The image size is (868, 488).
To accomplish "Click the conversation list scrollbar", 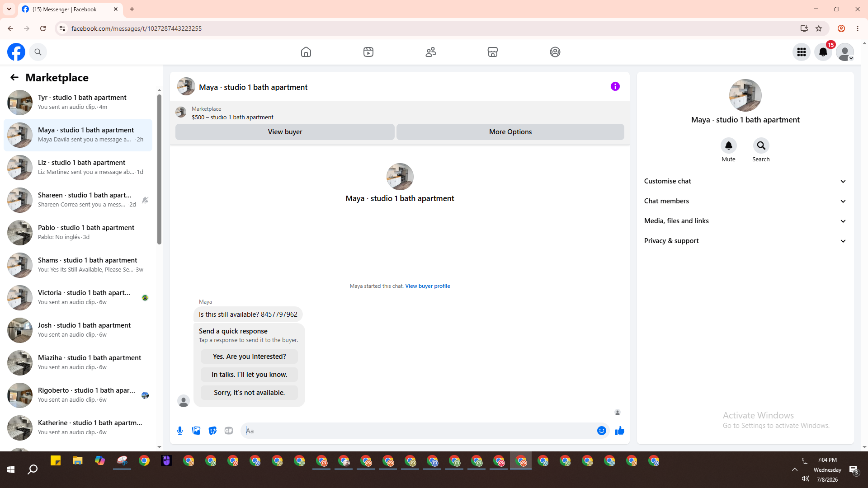I will tap(159, 169).
